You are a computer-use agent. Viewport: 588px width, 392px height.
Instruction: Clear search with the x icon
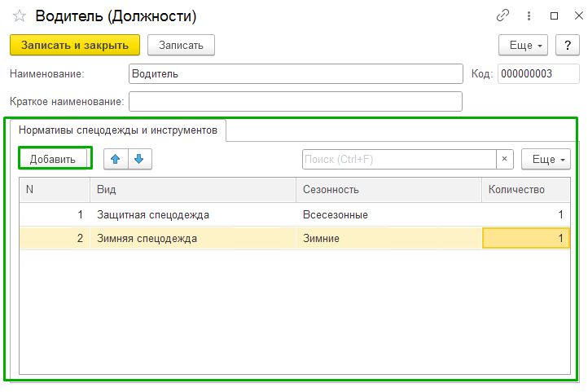(x=505, y=159)
